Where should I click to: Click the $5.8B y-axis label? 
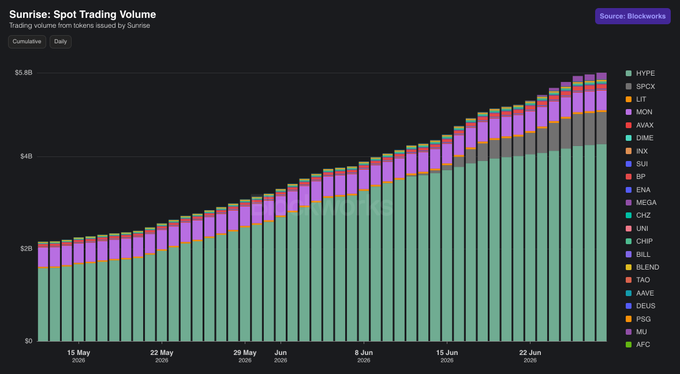pos(23,72)
